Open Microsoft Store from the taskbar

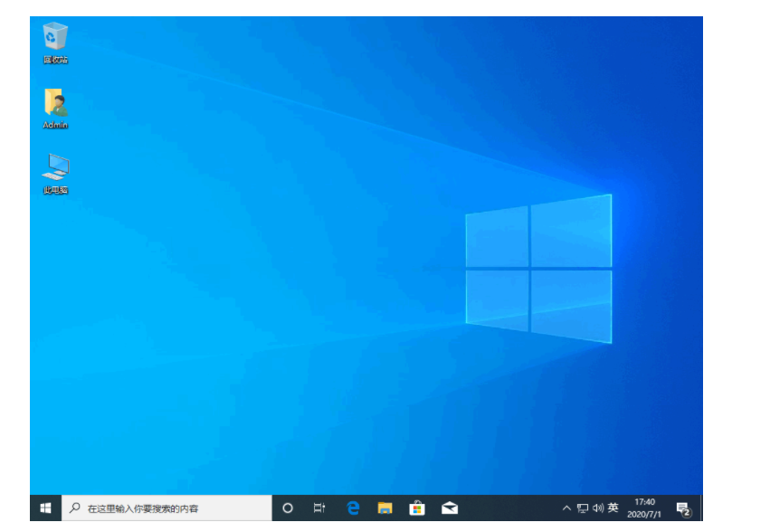[417, 508]
